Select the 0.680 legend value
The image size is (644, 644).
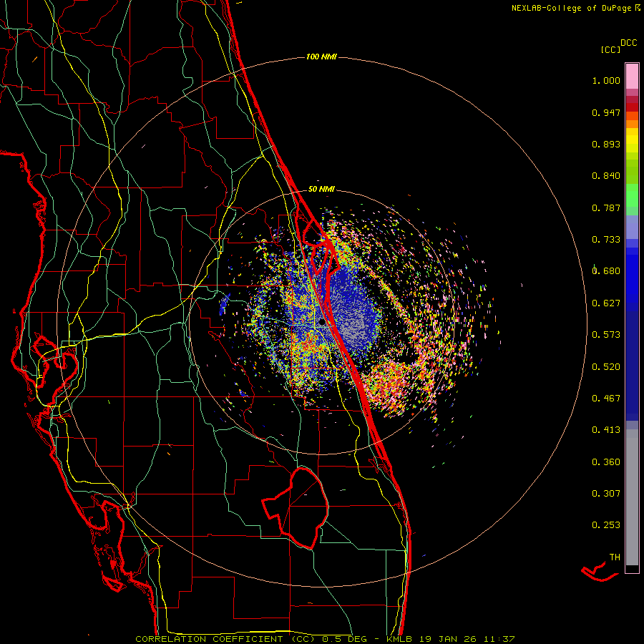click(606, 271)
